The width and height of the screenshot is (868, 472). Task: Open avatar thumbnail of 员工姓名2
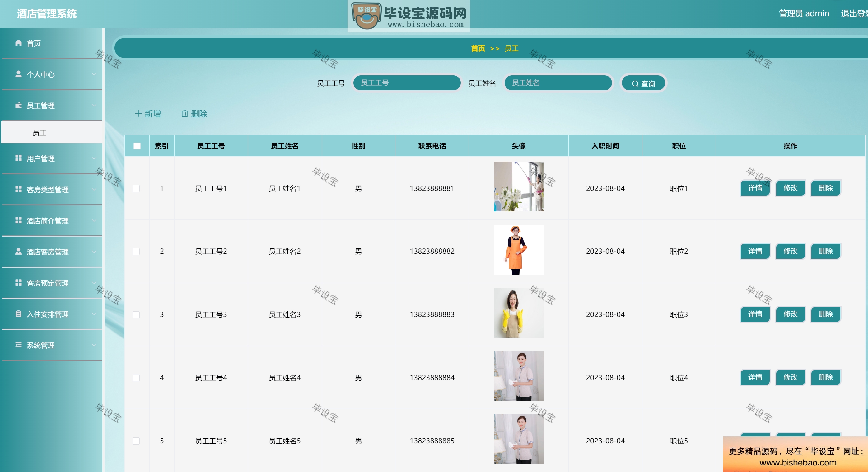518,250
